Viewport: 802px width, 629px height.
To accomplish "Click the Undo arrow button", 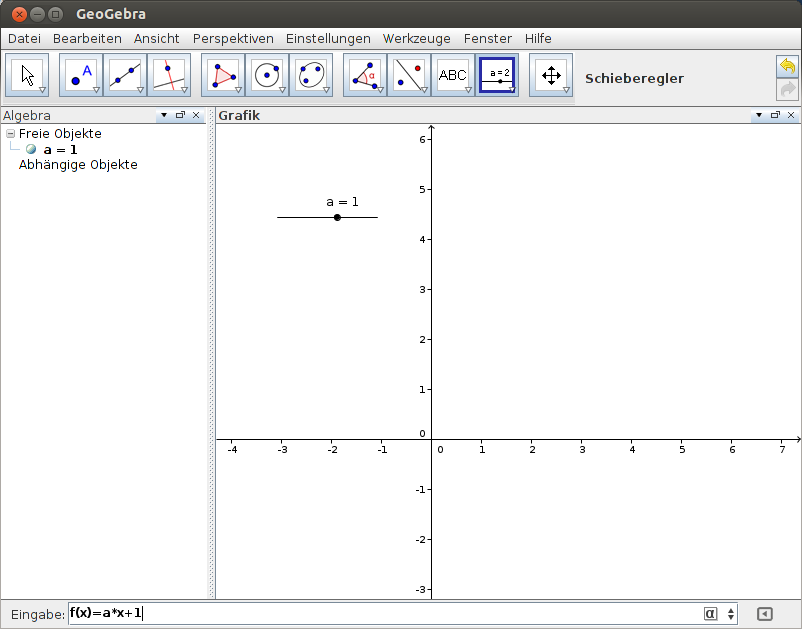I will point(787,64).
